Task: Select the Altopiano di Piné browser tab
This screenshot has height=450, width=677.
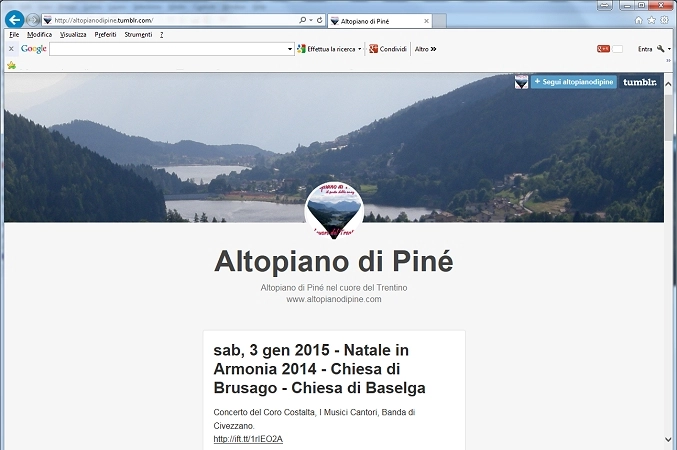Action: pyautogui.click(x=375, y=20)
